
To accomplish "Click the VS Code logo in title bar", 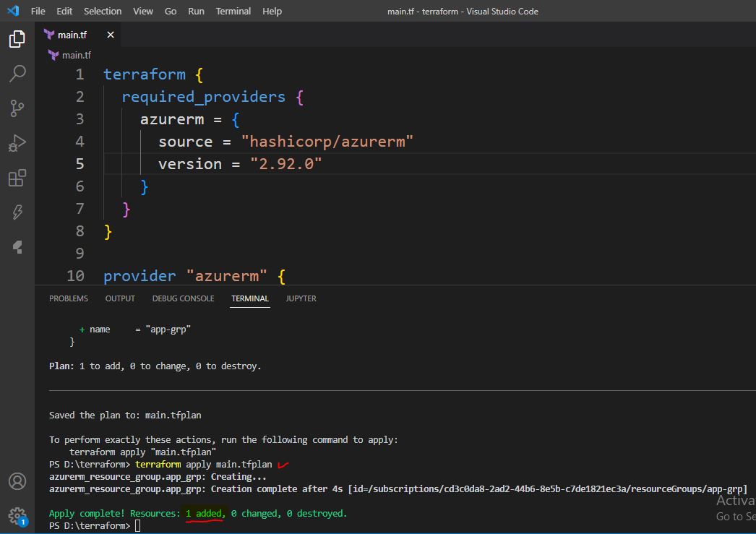I will point(12,11).
